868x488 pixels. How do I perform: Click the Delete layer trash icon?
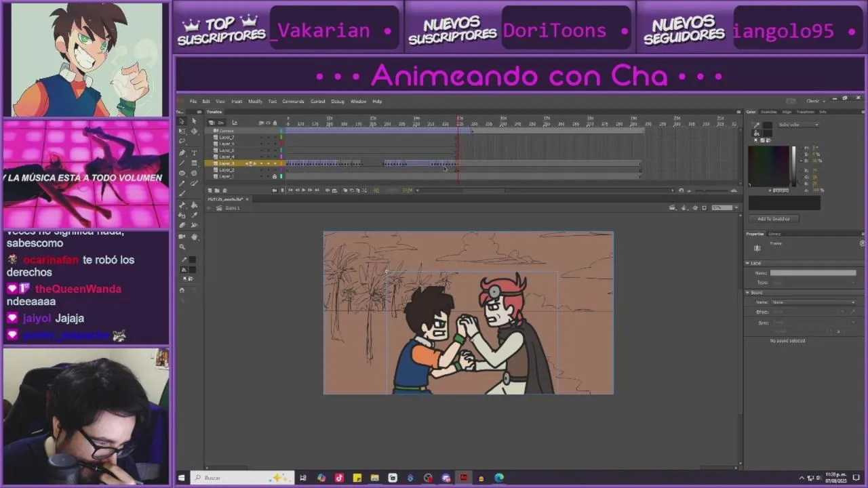point(224,190)
